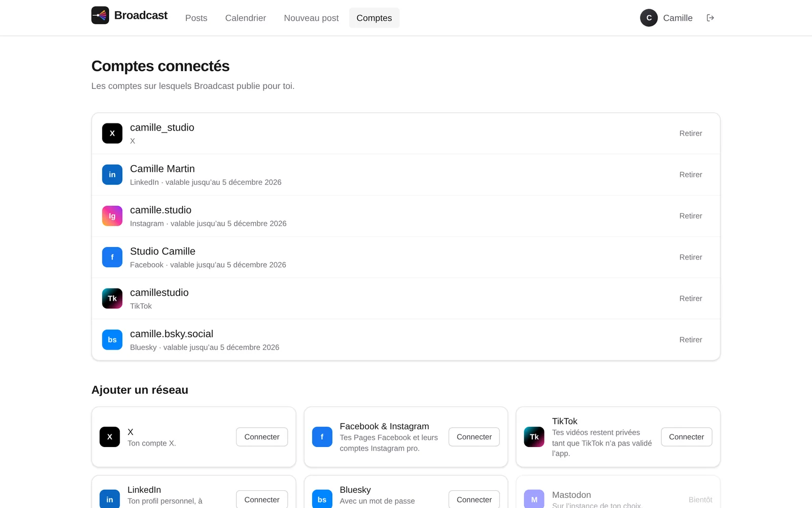Click "Studio Camille" account name
Viewport: 812px width, 508px height.
(x=162, y=251)
